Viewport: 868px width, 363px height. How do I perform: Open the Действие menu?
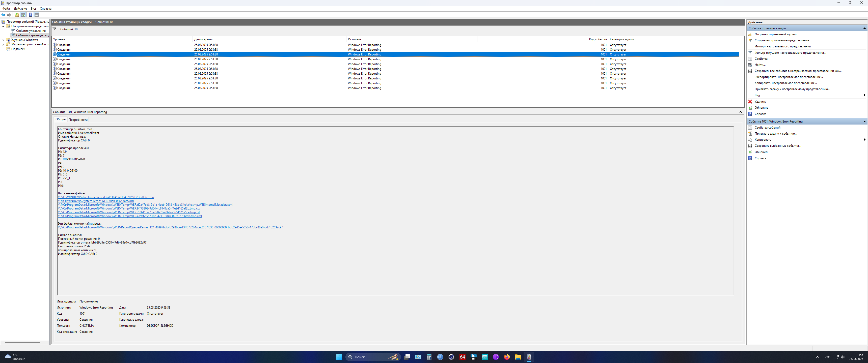(20, 8)
